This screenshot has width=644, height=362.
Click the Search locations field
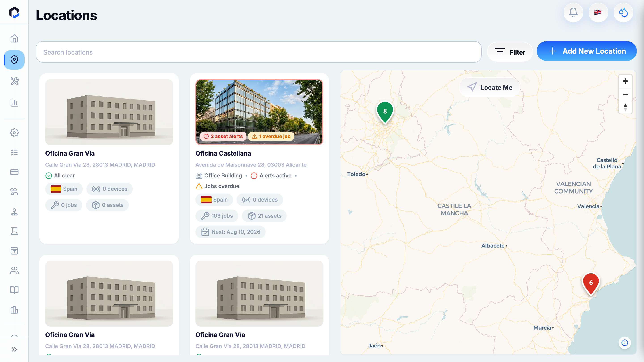click(258, 52)
